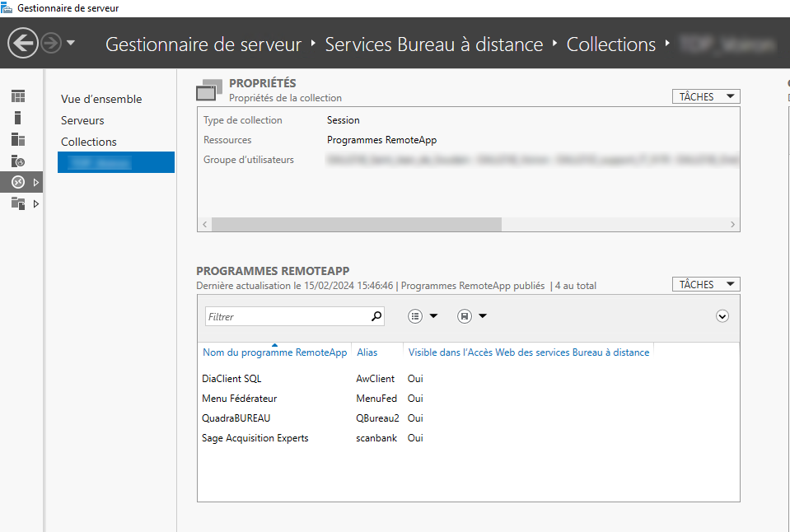
Task: Open the last server role icon in sidebar
Action: pos(18,204)
